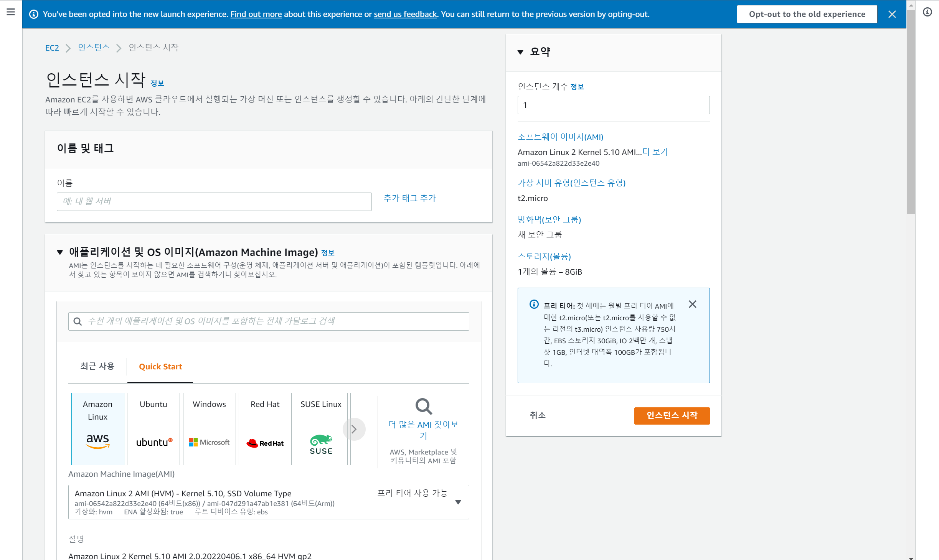Click the info circle icon top right
939x560 pixels.
coord(927,12)
